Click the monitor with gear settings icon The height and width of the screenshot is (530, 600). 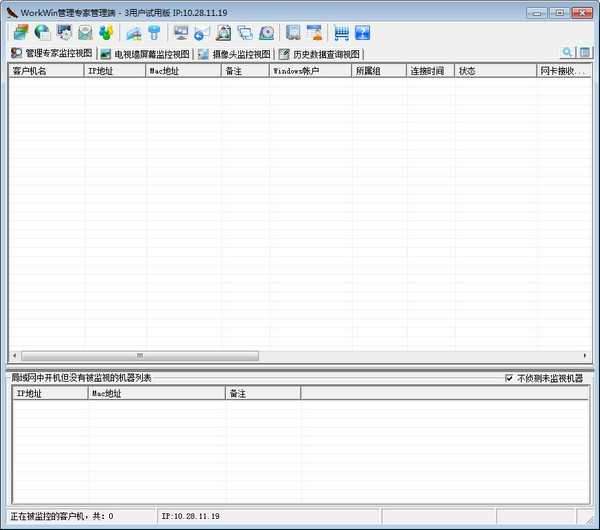point(64,33)
